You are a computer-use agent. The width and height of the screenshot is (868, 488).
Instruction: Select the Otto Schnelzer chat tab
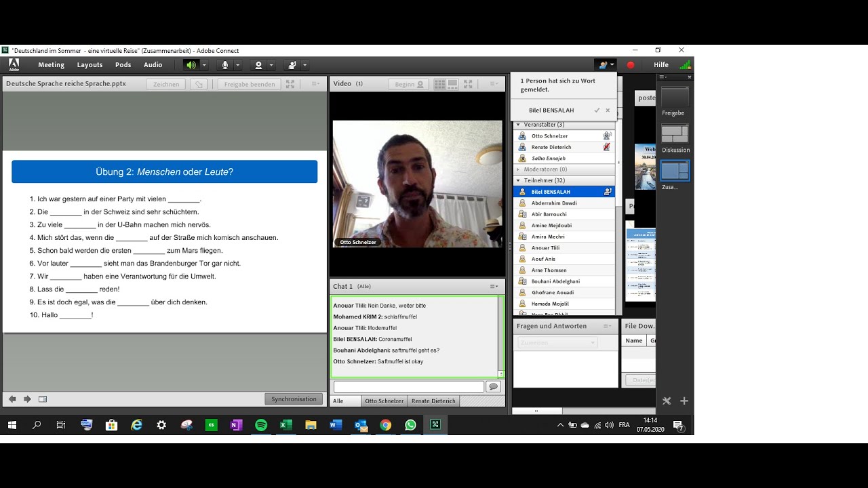click(x=384, y=401)
